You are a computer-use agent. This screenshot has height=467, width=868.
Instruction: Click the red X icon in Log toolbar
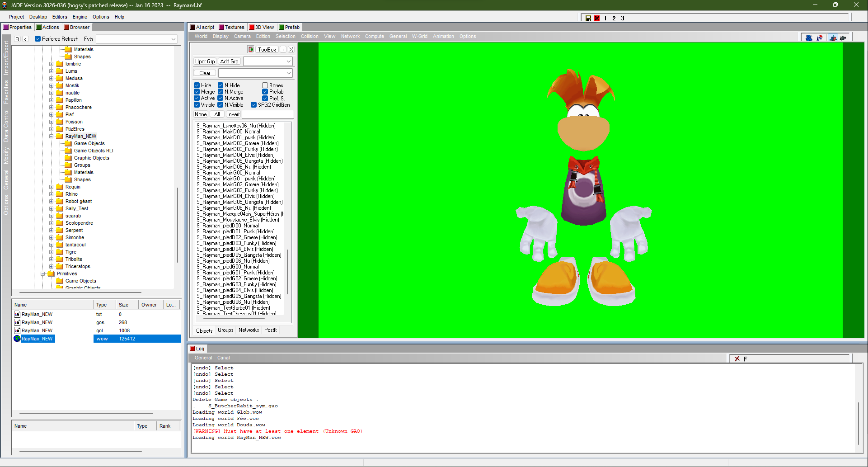[737, 359]
